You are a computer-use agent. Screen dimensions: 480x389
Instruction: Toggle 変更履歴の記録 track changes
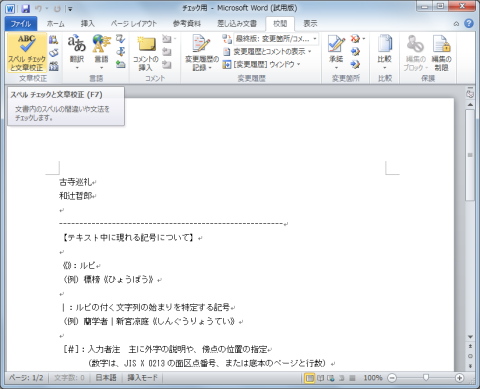coord(202,53)
